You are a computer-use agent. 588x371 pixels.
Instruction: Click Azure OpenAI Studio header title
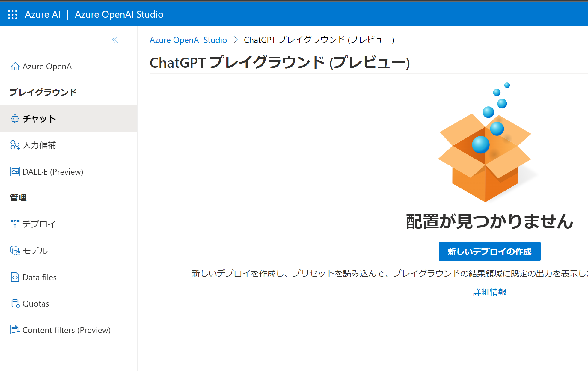[119, 14]
